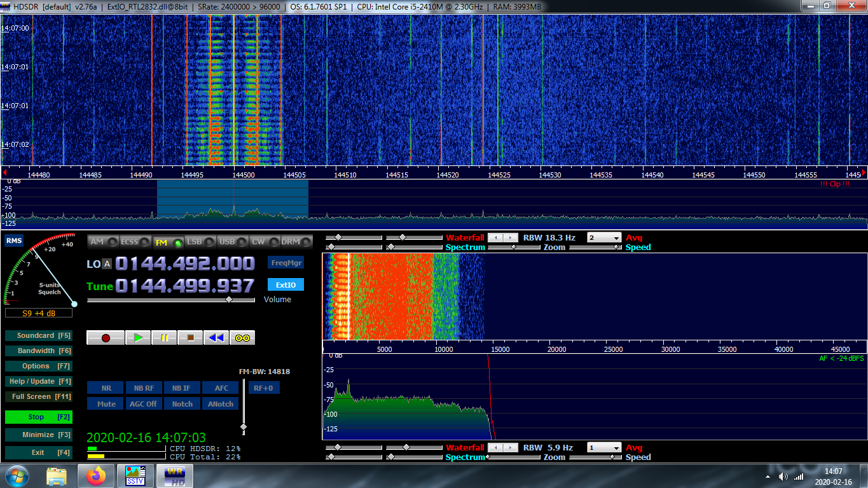Open Soundcard [F5] menu

38,335
